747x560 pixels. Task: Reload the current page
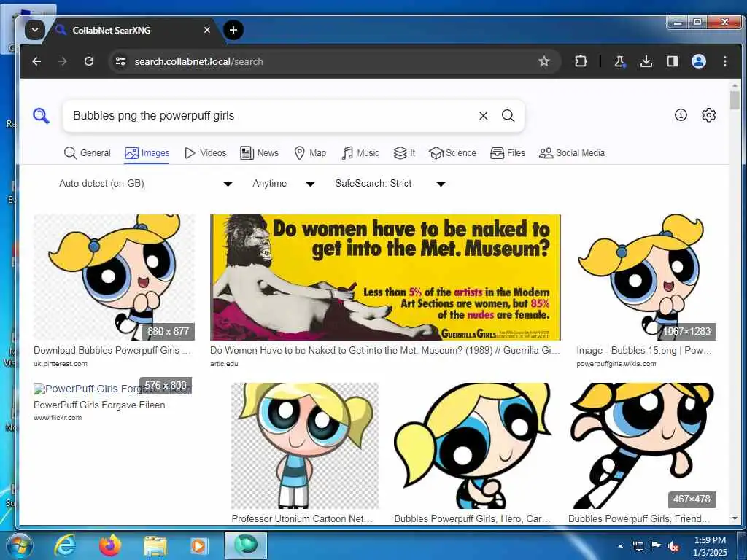(89, 61)
